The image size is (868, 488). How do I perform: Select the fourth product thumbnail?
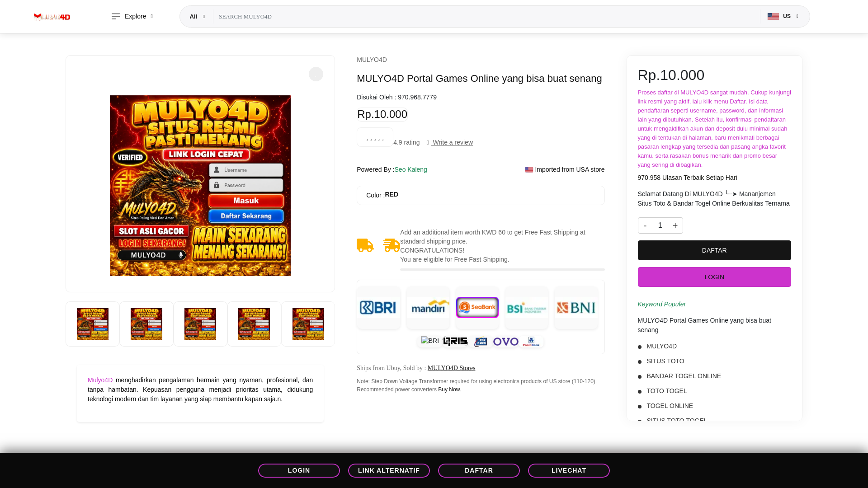[254, 324]
